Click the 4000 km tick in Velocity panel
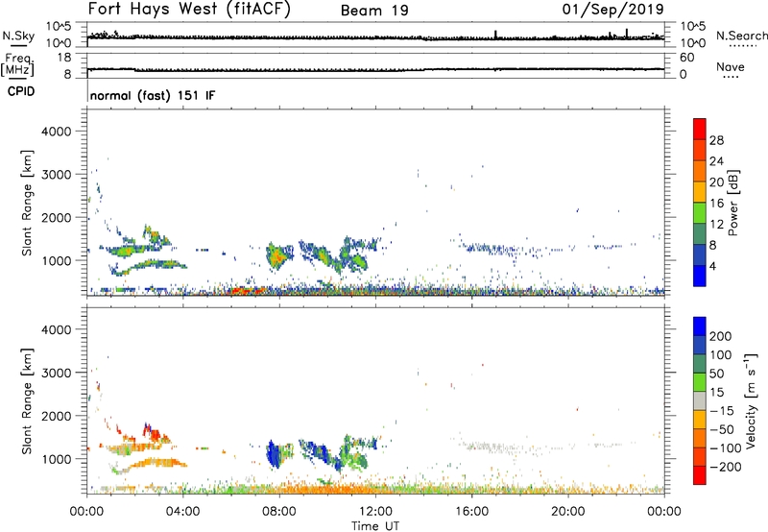Screen dimensions: 768x532 click(57, 329)
